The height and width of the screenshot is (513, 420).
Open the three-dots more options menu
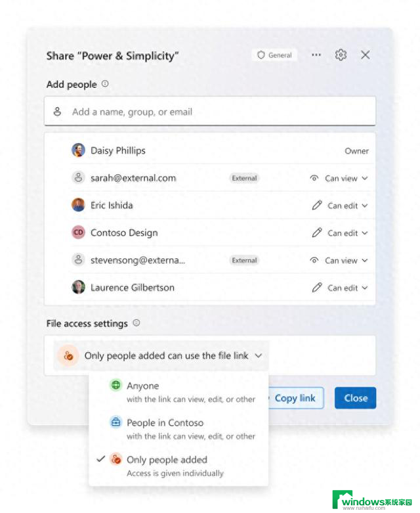(x=316, y=55)
